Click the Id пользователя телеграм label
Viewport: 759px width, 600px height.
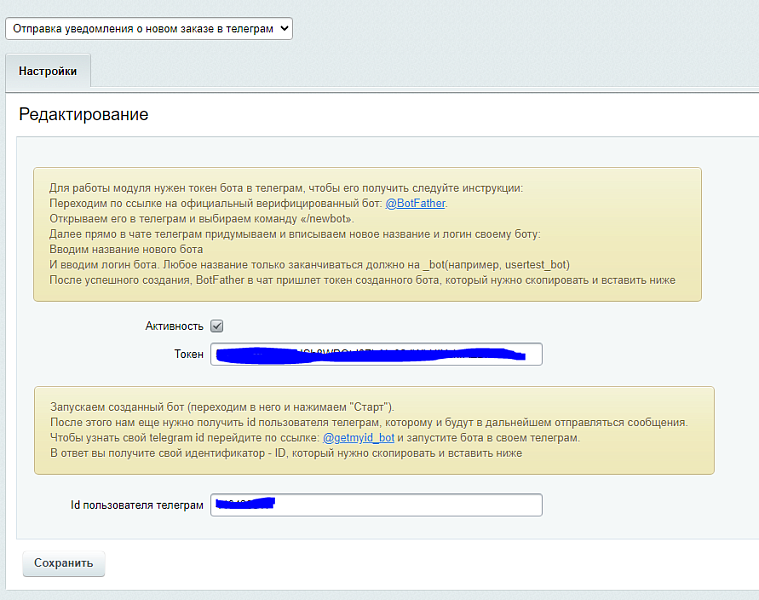(x=137, y=505)
